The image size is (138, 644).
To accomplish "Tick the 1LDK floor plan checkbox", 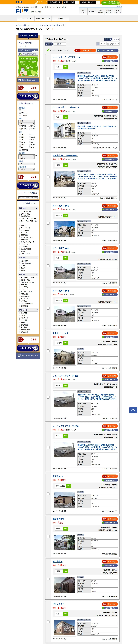I will (30, 137).
